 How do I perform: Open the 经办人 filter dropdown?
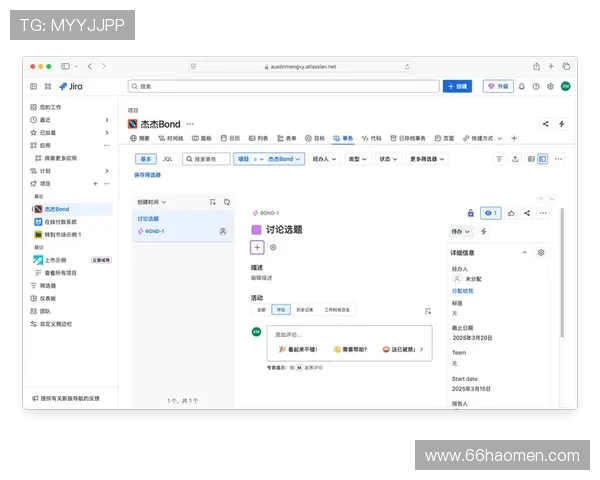click(324, 159)
